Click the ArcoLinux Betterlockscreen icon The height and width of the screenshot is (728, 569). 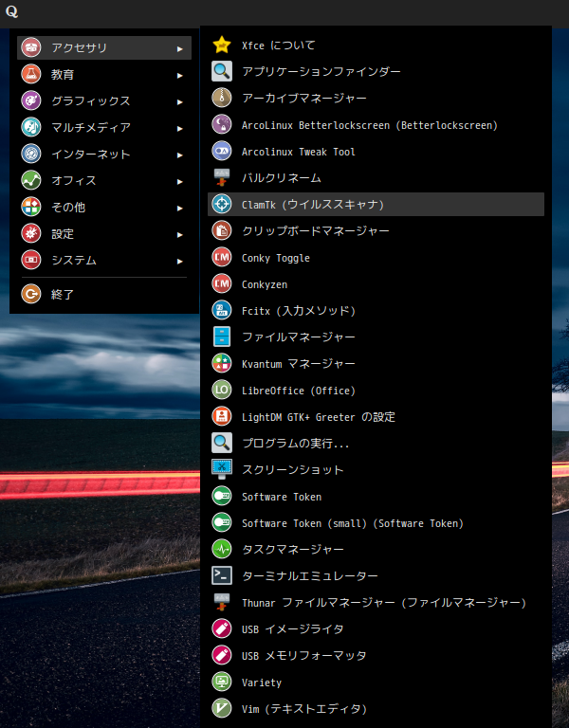222,124
